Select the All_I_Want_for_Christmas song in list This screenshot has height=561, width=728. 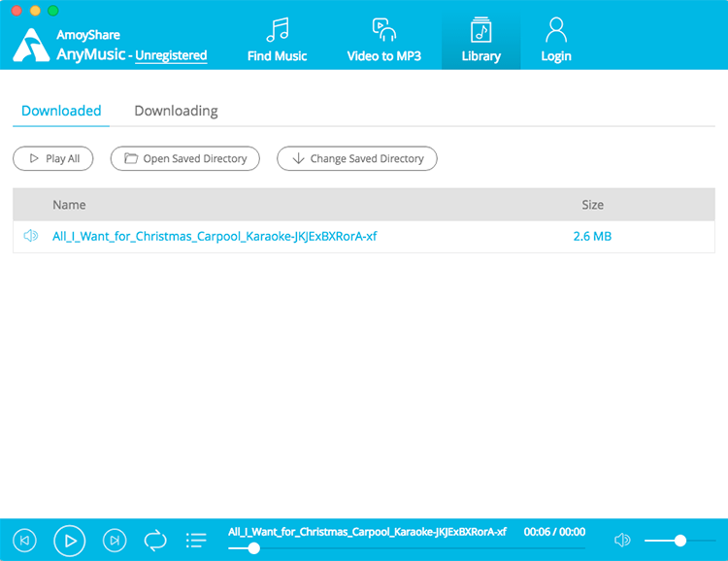pos(215,237)
